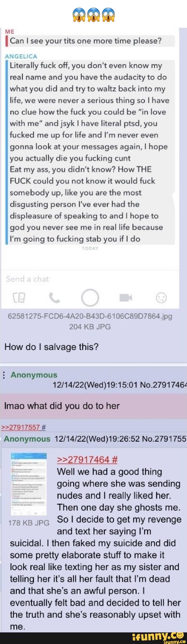Click the last screaming face emoji

pos(108,15)
